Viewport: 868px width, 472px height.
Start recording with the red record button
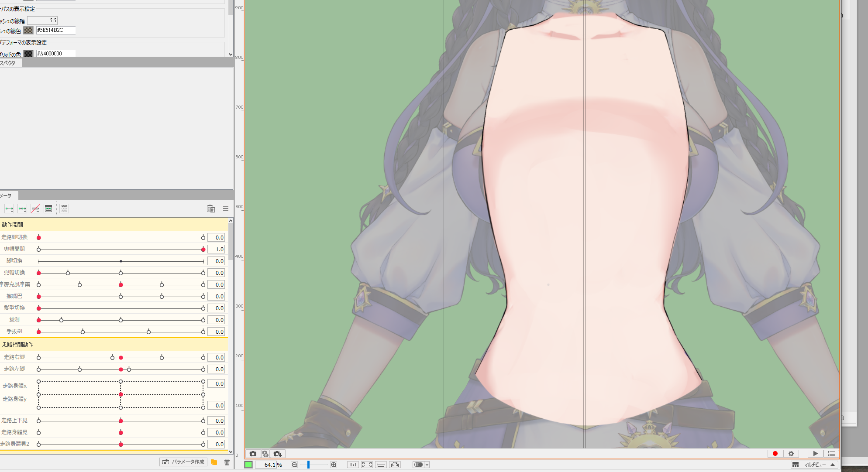pyautogui.click(x=775, y=454)
